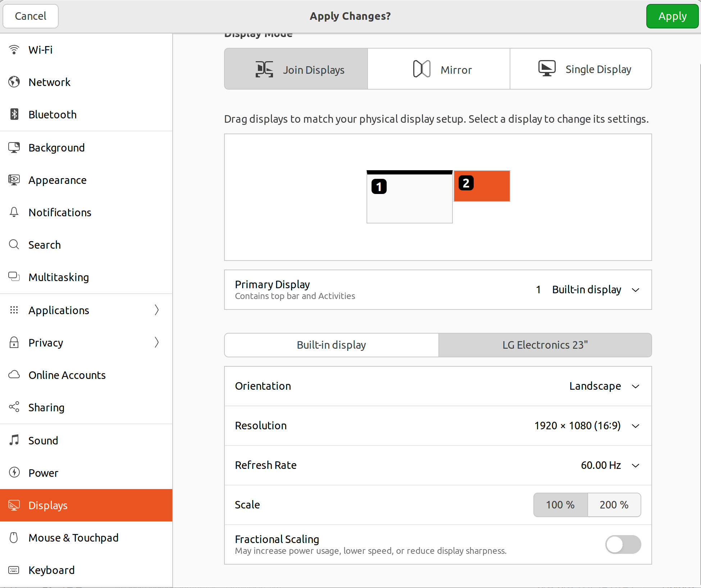Open the Notifications bell icon
This screenshot has width=701, height=588.
pyautogui.click(x=14, y=212)
